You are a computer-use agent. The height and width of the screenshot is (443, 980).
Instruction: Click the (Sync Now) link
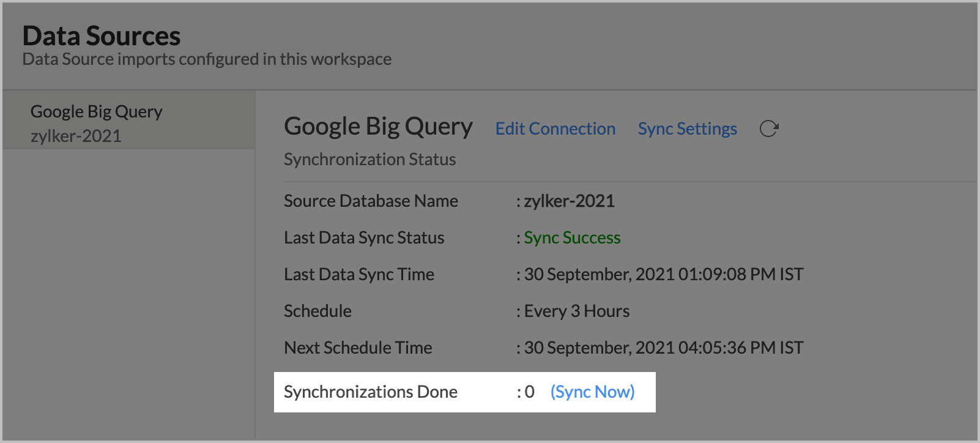click(x=593, y=392)
